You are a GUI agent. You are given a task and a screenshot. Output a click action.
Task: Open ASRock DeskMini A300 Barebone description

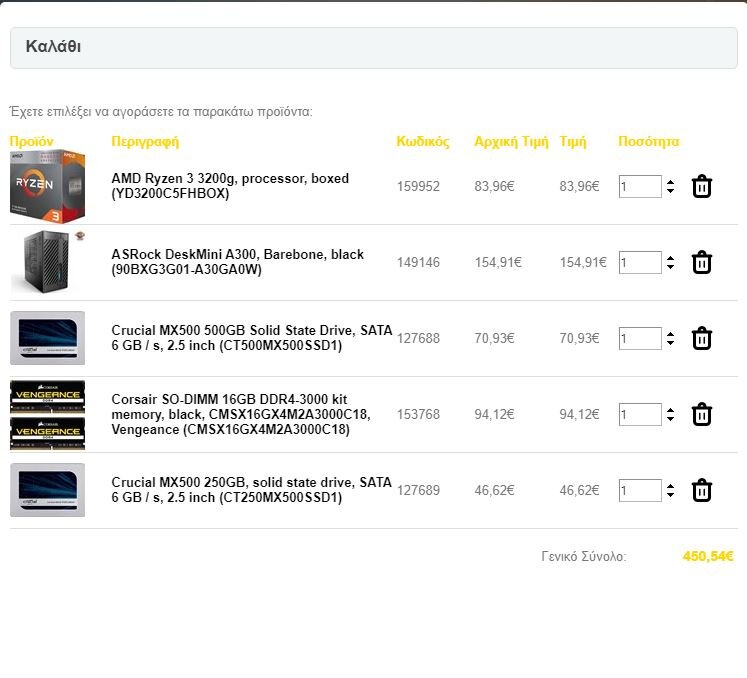click(x=237, y=262)
